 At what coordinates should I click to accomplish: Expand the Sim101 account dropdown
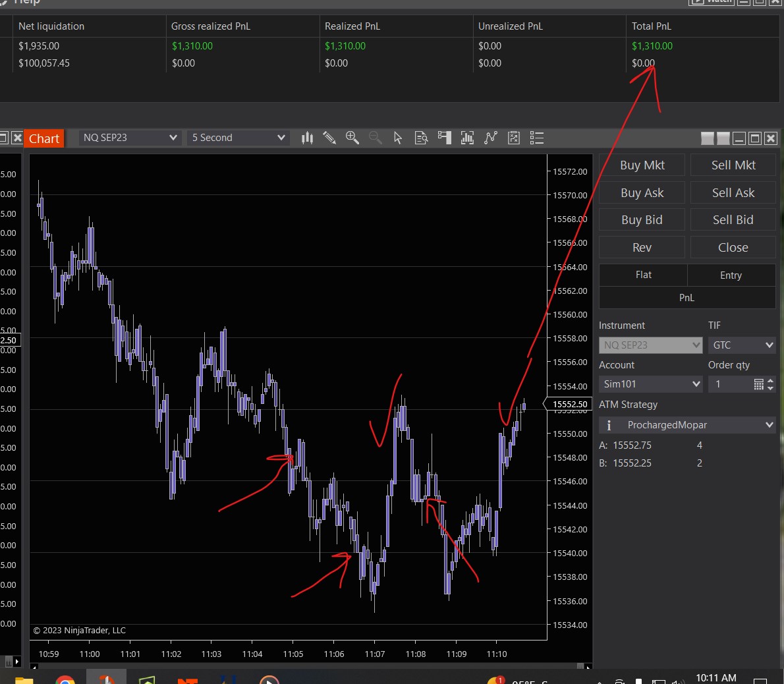pyautogui.click(x=651, y=384)
